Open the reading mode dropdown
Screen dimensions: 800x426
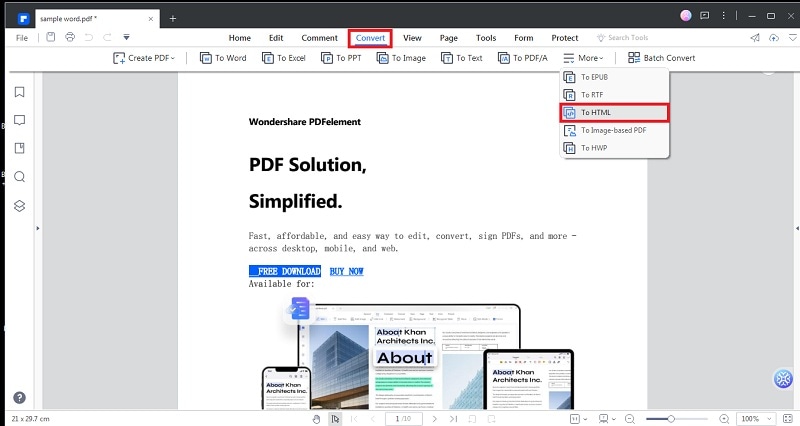[607, 419]
